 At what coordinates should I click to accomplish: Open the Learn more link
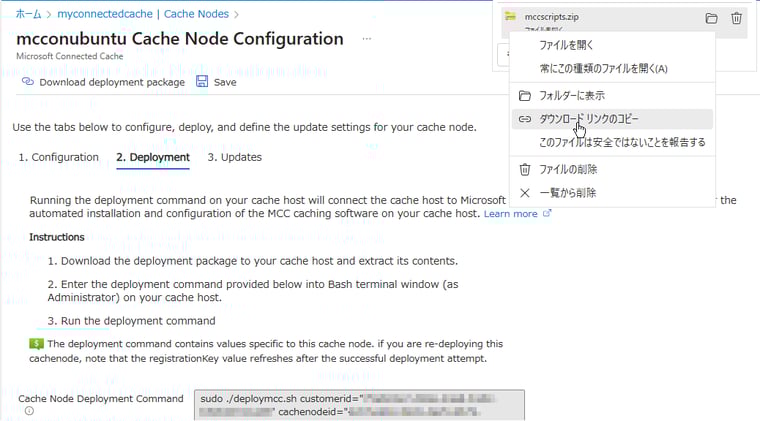coord(510,214)
